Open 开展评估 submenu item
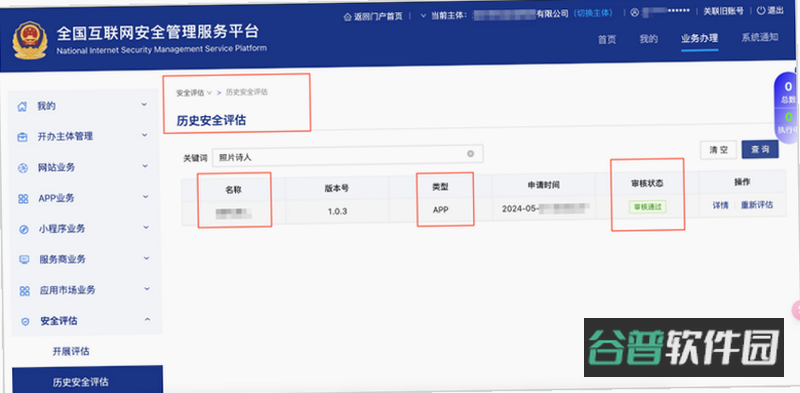 point(71,352)
